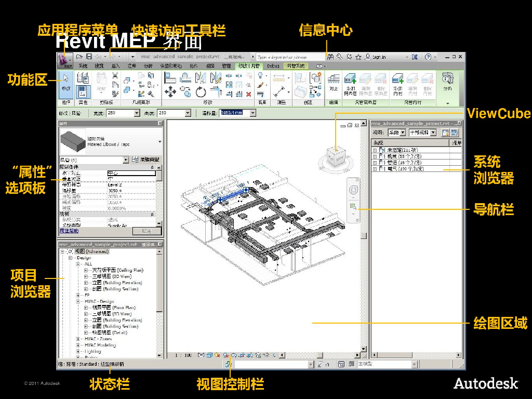Select the Modify arrow tool

click(x=66, y=83)
